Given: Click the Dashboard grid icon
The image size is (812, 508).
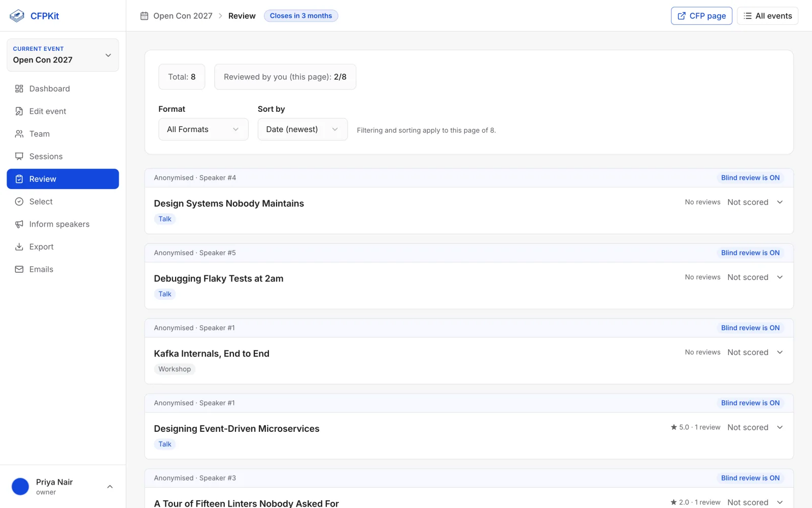Looking at the screenshot, I should tap(19, 88).
